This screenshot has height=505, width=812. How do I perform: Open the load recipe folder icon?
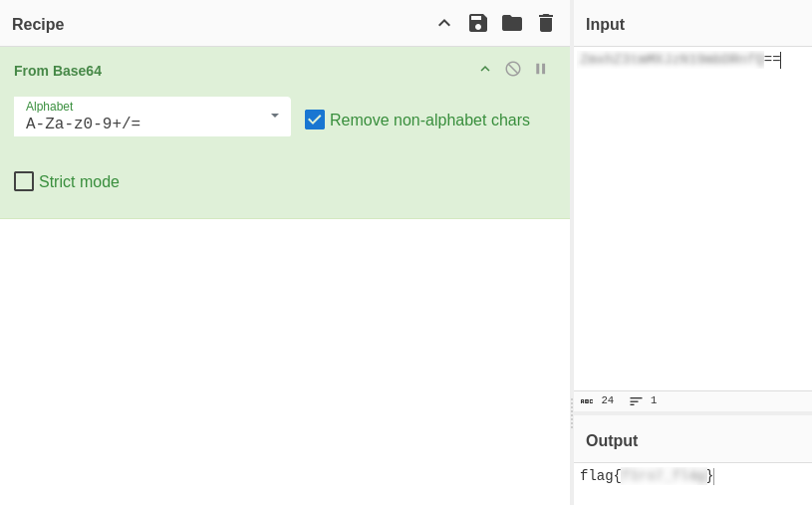(512, 23)
